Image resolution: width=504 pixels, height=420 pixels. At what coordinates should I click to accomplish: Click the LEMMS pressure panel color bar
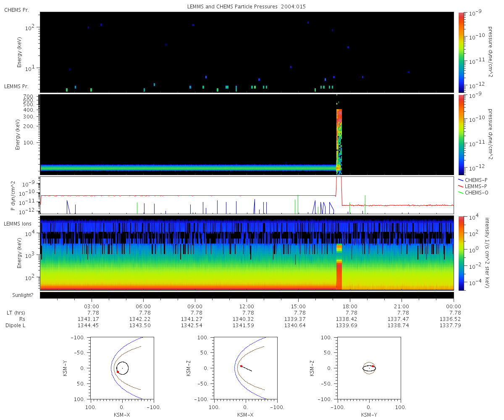(461, 134)
